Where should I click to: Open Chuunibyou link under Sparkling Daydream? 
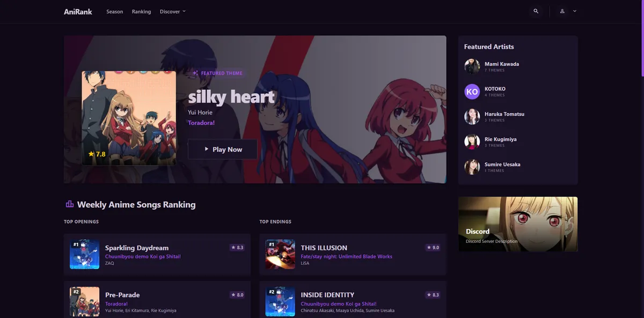[x=143, y=256]
